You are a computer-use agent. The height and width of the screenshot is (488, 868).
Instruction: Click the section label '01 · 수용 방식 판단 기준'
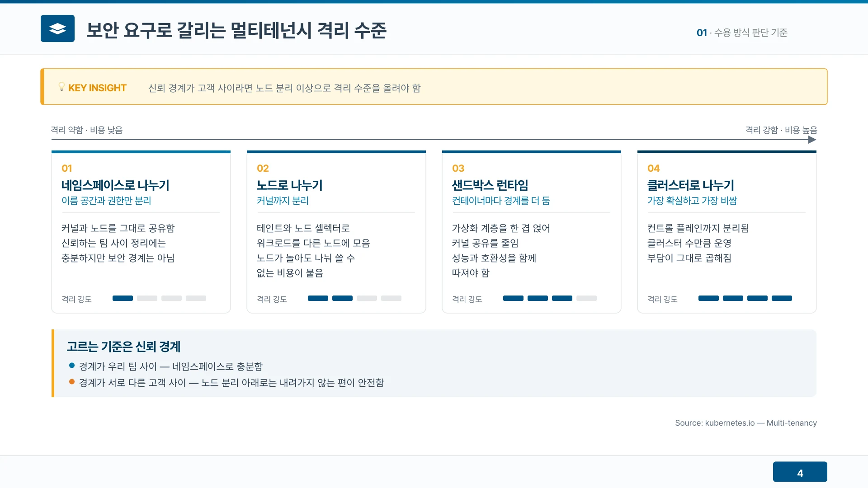pos(742,33)
